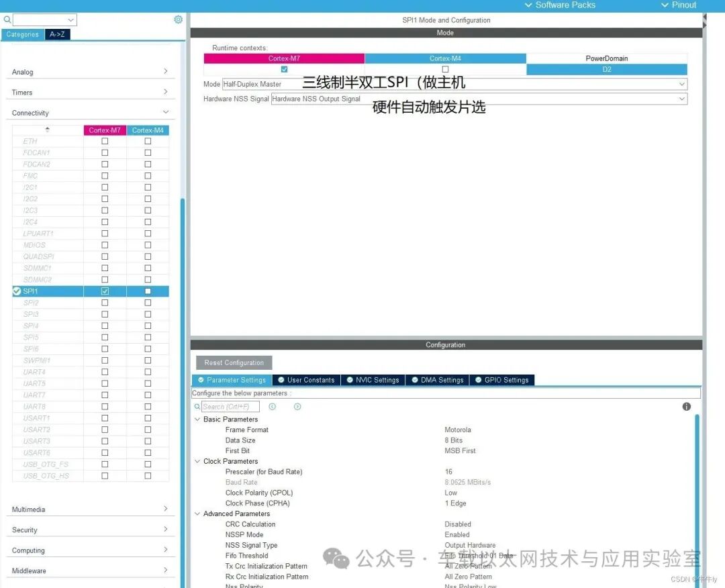Check the SPI2 Cortex-M7 checkbox

105,303
